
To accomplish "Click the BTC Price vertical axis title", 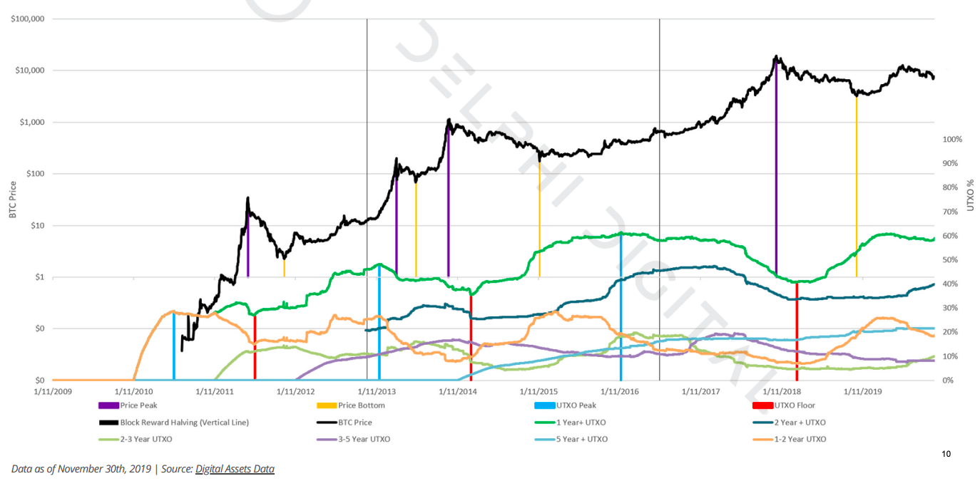I will point(14,200).
